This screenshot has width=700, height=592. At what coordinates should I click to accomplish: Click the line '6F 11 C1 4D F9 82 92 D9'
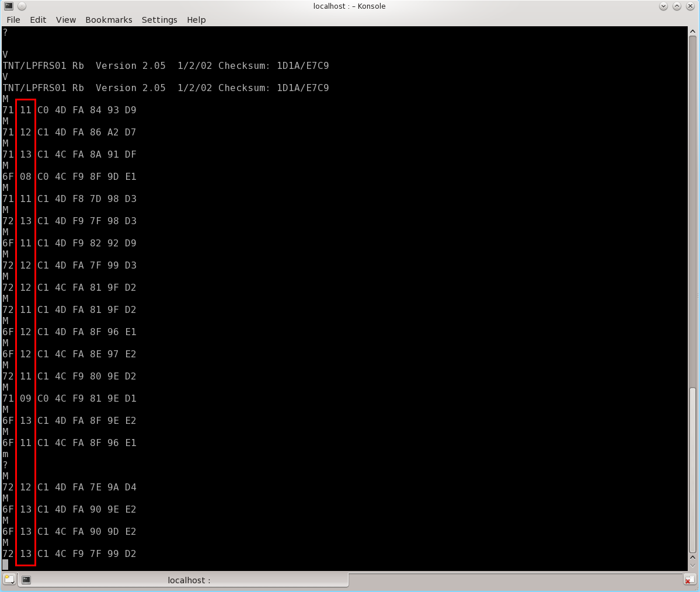click(69, 243)
